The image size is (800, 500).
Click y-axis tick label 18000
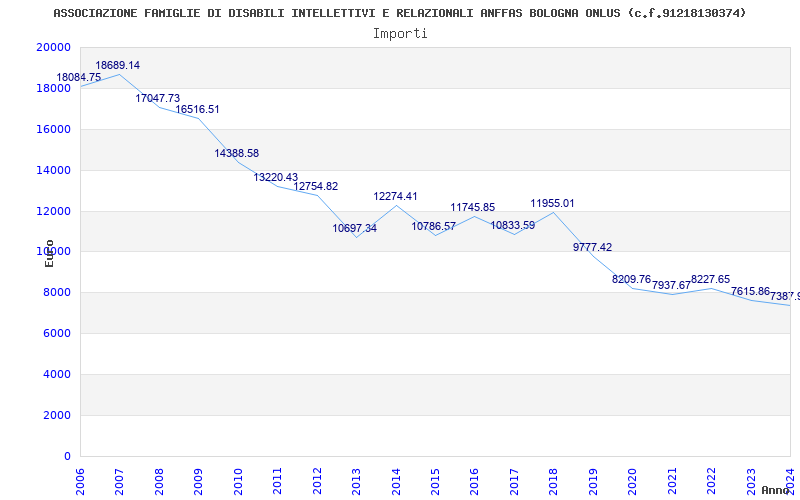point(54,88)
